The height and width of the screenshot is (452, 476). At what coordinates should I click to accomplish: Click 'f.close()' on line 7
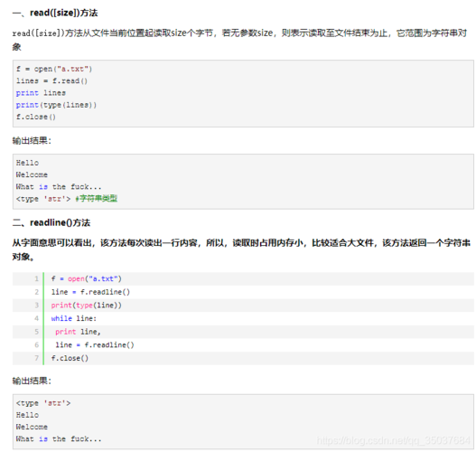click(70, 359)
